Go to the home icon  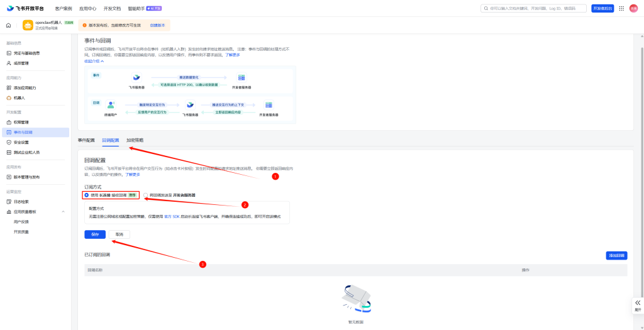pyautogui.click(x=8, y=25)
